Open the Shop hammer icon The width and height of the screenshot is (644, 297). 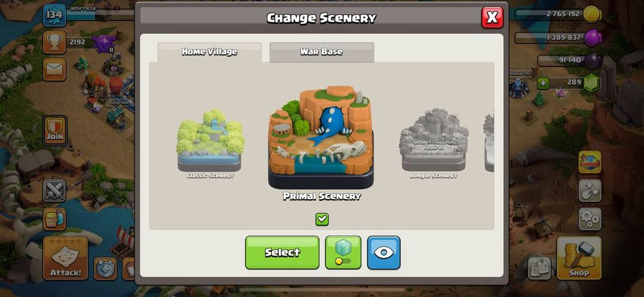[579, 258]
